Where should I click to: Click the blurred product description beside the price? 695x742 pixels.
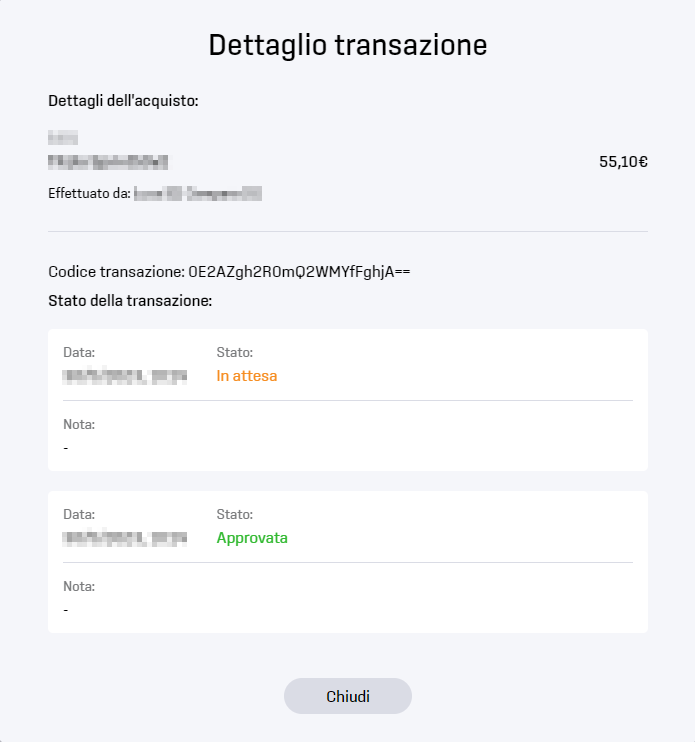point(108,162)
